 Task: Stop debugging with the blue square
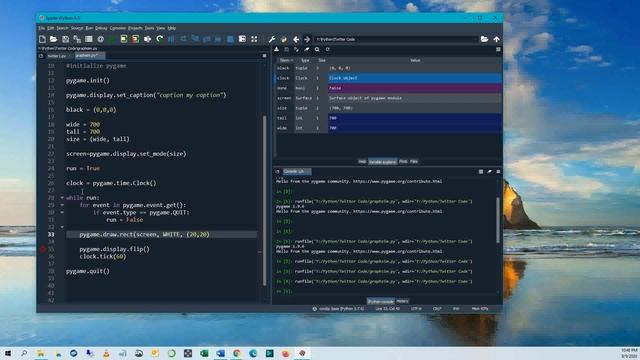pos(230,39)
